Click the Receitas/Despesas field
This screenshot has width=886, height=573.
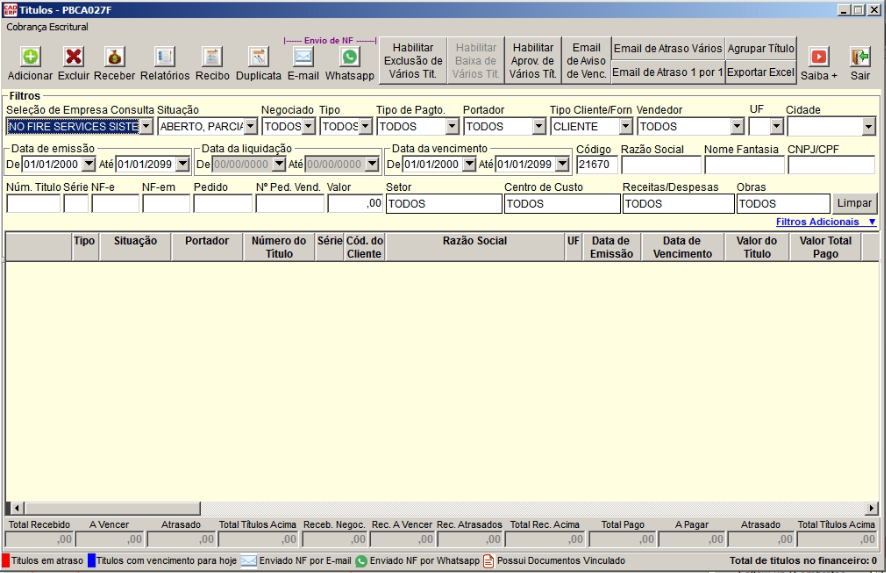pos(678,203)
